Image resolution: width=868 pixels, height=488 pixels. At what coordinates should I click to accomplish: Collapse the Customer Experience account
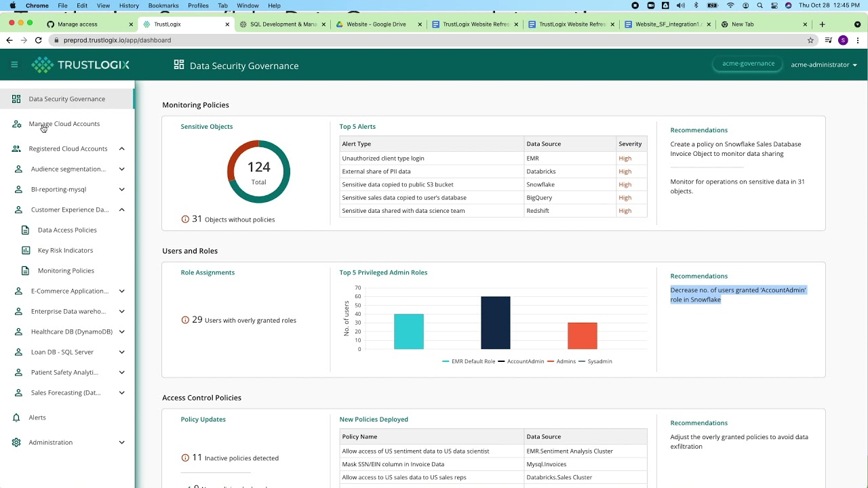122,209
